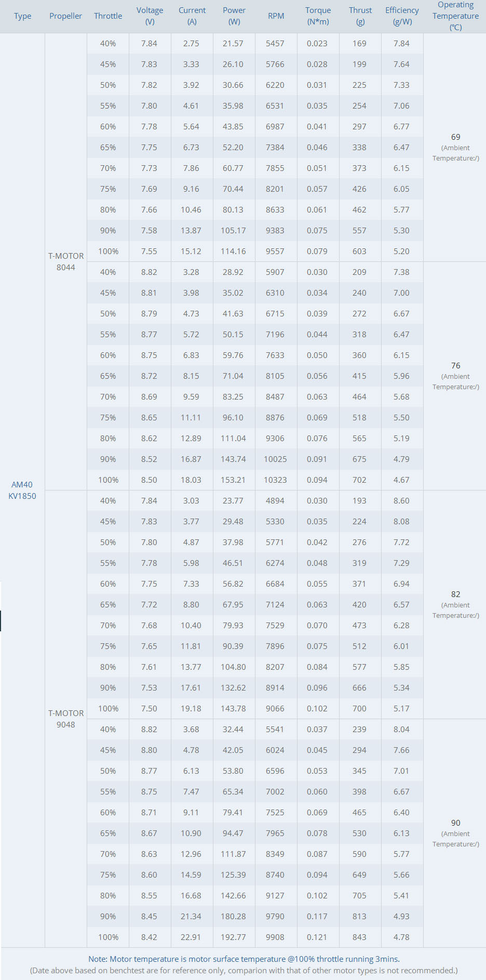Select the AM40 KV1850 type cell

pos(22,490)
